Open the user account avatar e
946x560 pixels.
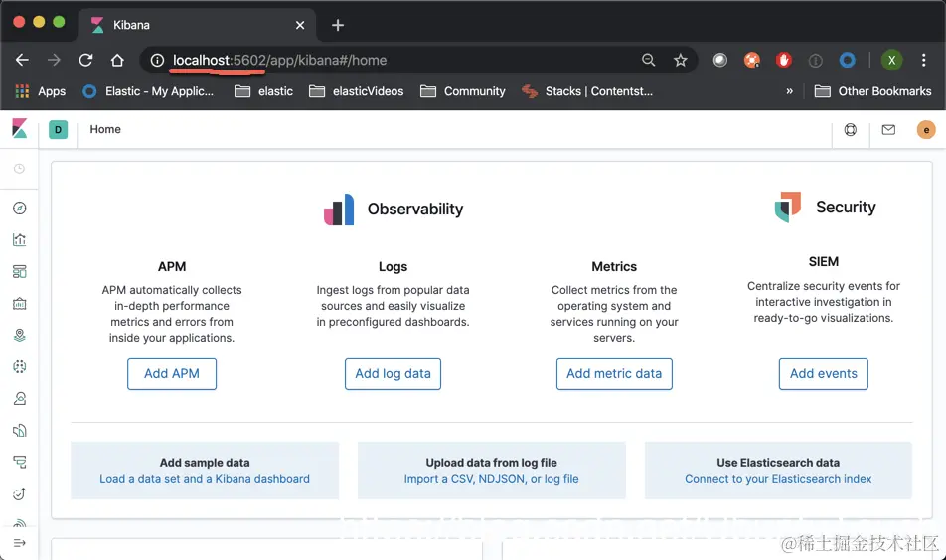[926, 130]
